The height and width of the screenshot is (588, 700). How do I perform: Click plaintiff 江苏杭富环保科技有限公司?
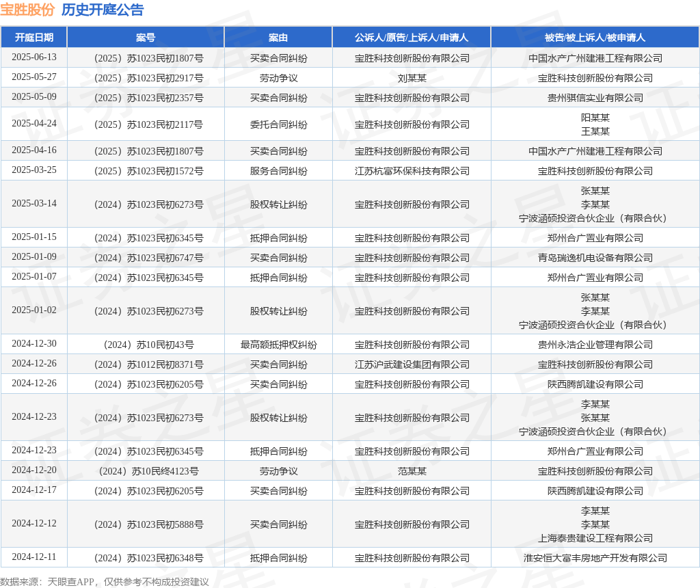[412, 171]
